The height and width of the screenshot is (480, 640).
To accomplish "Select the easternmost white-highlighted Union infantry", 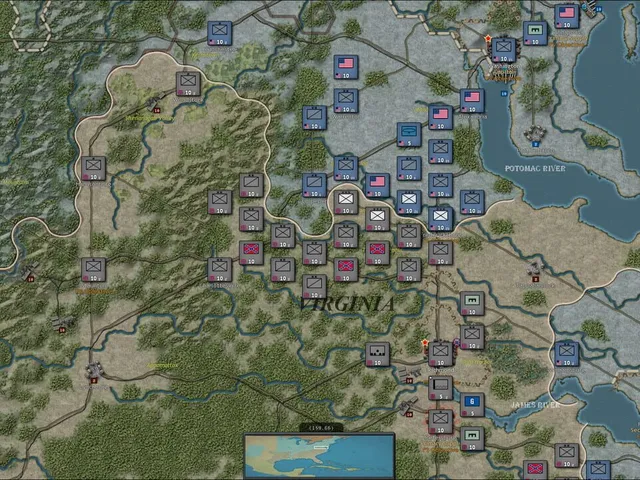I will [440, 219].
